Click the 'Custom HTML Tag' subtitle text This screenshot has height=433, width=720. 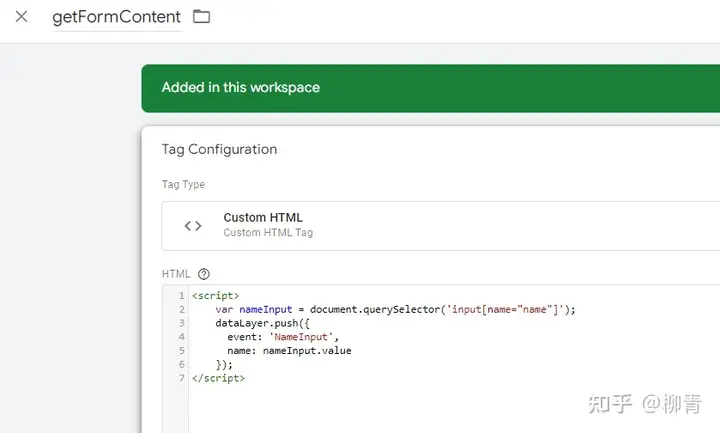pyautogui.click(x=268, y=233)
